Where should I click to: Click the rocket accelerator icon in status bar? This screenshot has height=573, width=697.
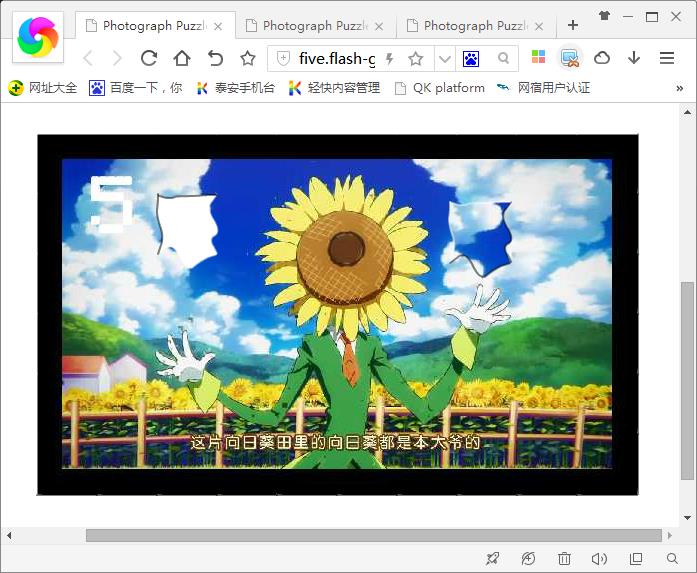pyautogui.click(x=492, y=559)
